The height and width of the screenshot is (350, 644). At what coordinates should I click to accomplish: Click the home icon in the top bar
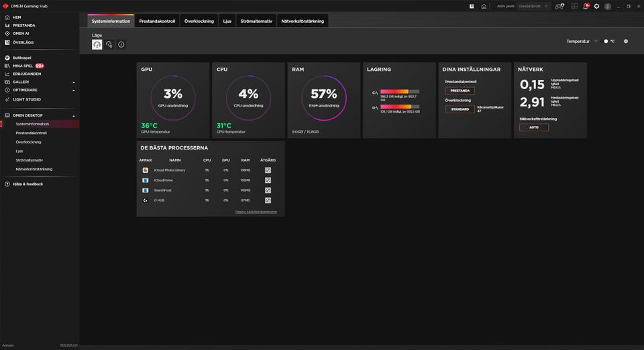coord(484,6)
